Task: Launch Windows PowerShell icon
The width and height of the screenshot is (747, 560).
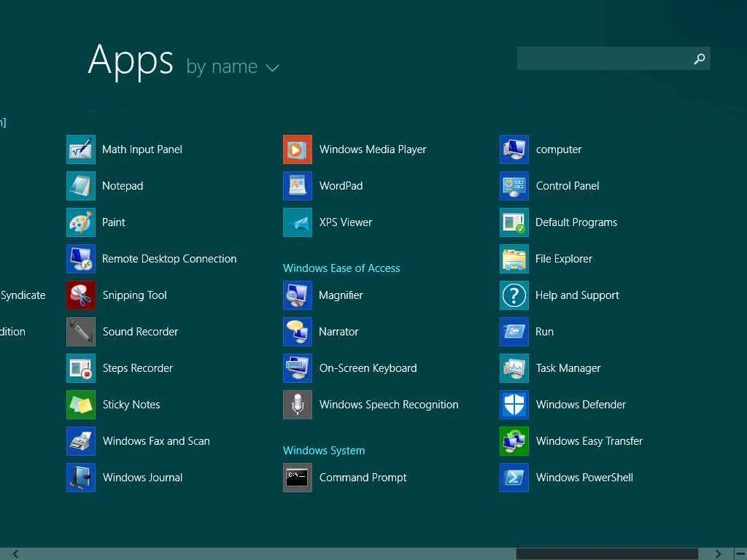Action: point(514,478)
